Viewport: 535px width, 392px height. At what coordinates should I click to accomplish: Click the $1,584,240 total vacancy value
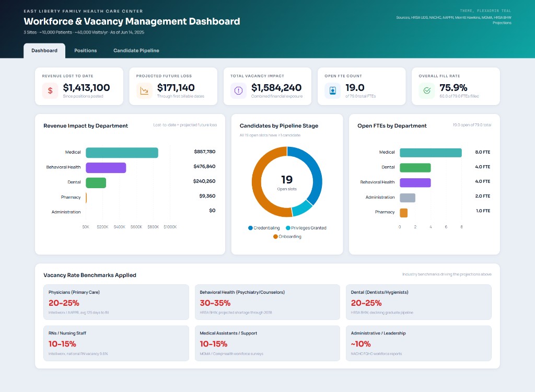(x=276, y=88)
